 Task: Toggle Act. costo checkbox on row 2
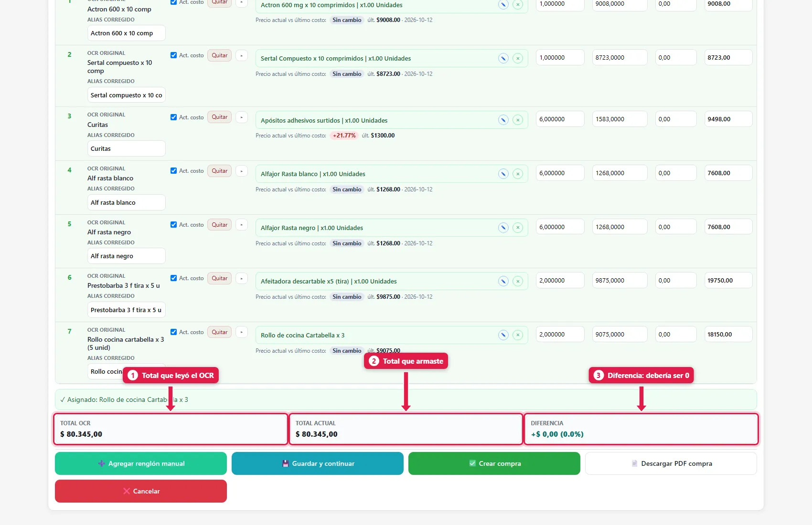173,55
